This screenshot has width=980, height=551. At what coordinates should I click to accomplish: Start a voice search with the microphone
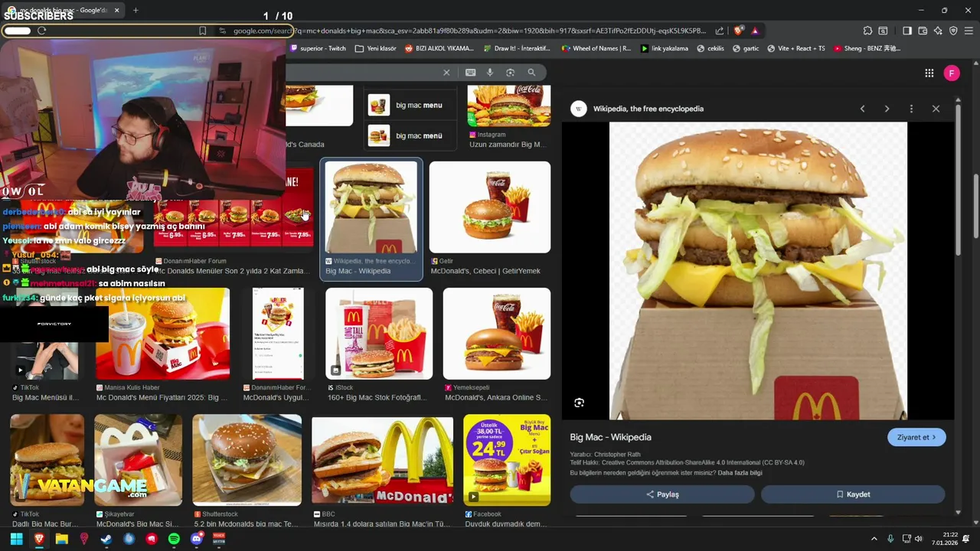click(490, 73)
